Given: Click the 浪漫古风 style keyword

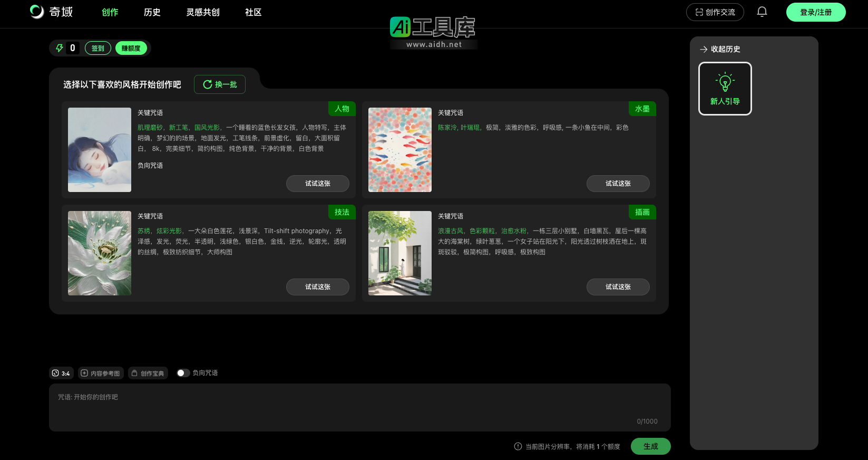Looking at the screenshot, I should point(451,231).
